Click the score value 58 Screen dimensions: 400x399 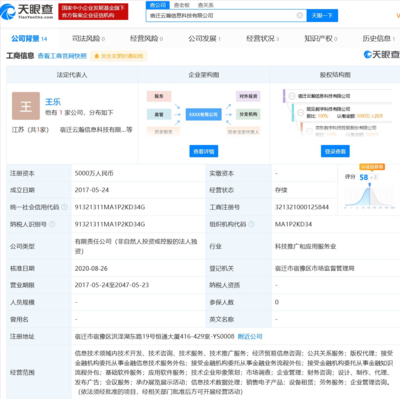click(364, 177)
